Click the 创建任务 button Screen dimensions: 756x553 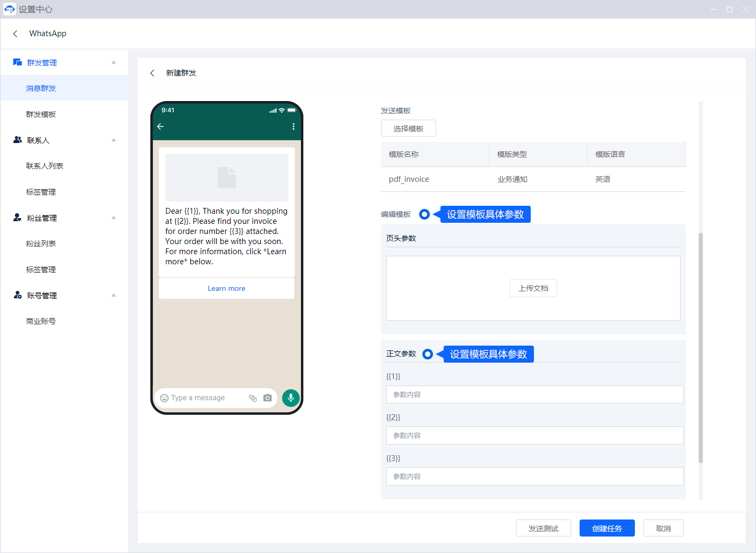[607, 528]
